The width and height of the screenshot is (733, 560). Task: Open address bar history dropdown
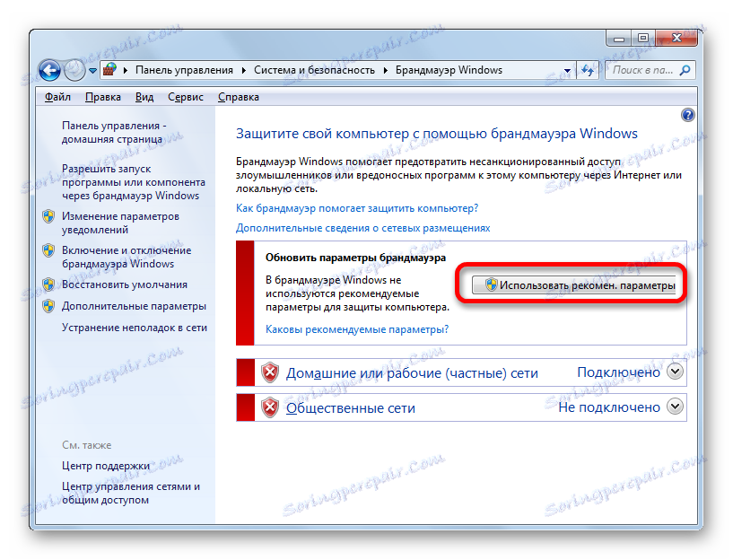pyautogui.click(x=567, y=71)
